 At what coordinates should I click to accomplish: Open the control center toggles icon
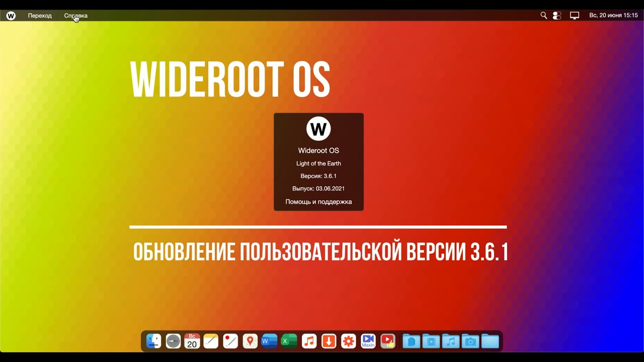click(x=557, y=16)
